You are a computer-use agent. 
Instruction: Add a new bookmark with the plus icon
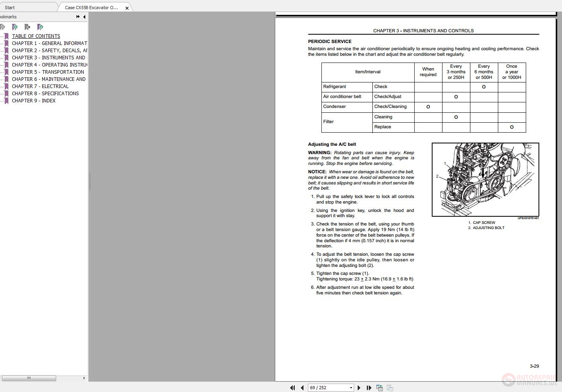pos(15,27)
